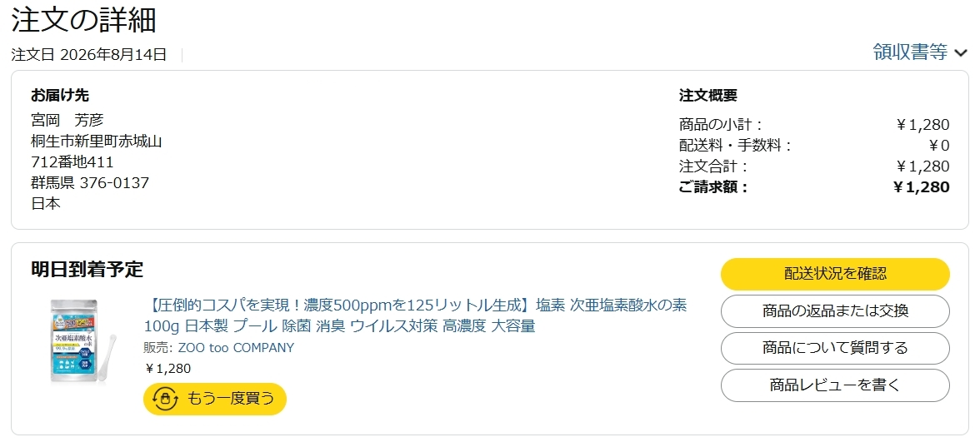Viewport: 980px width, 442px height.
Task: Click the 配送料・手数料 amount ¥0
Action: (939, 146)
